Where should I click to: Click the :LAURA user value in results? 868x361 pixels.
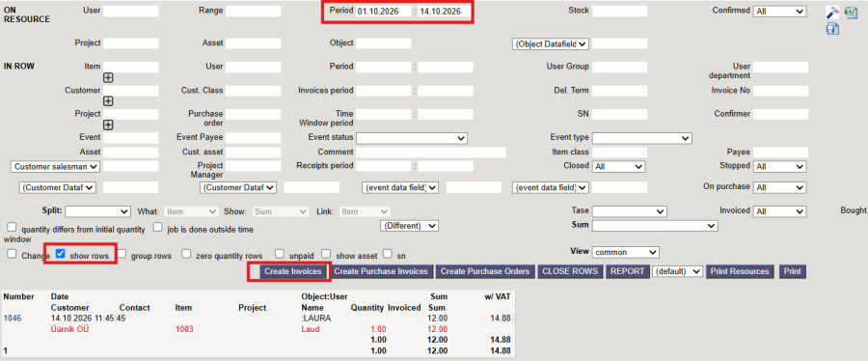tap(316, 319)
